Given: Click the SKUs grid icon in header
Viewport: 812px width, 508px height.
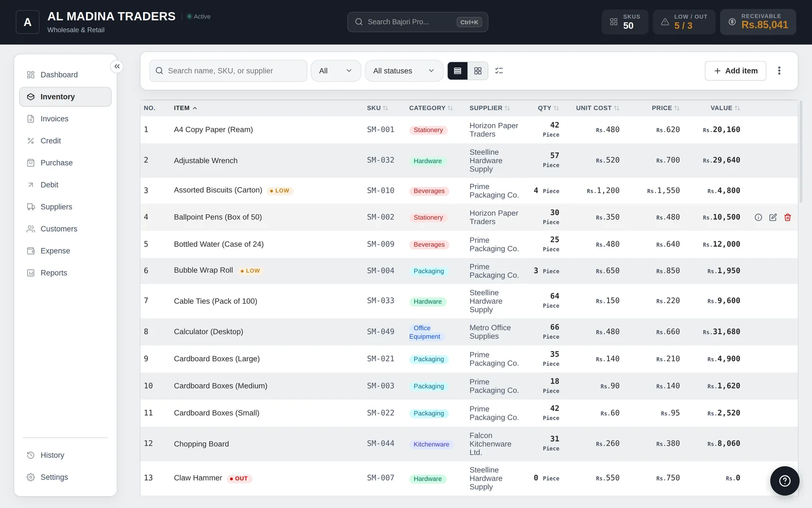Looking at the screenshot, I should tap(614, 22).
